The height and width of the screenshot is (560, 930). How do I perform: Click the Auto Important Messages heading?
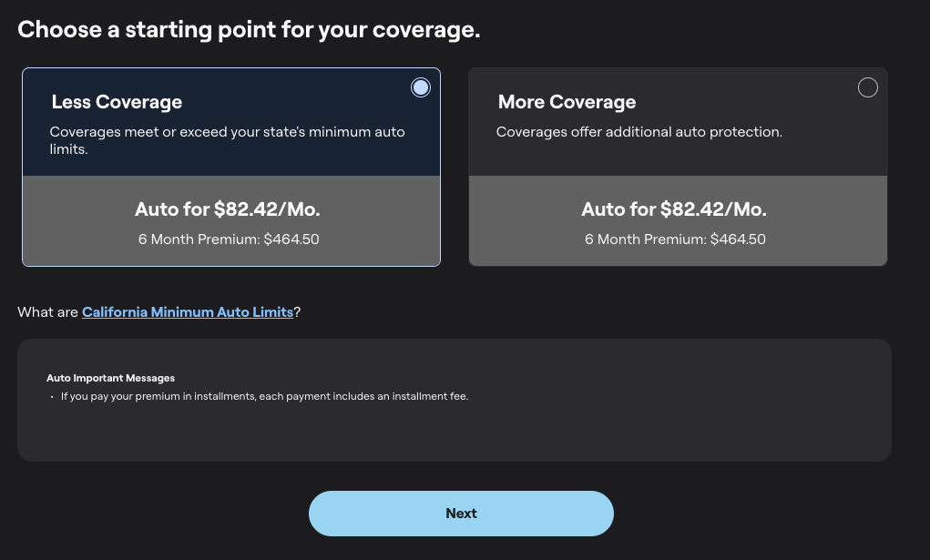110,378
